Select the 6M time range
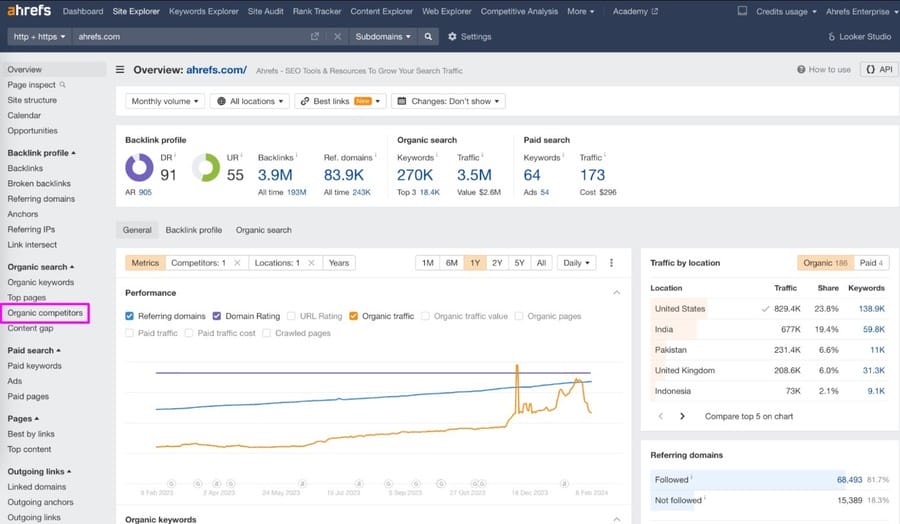This screenshot has width=900, height=524. [x=451, y=263]
